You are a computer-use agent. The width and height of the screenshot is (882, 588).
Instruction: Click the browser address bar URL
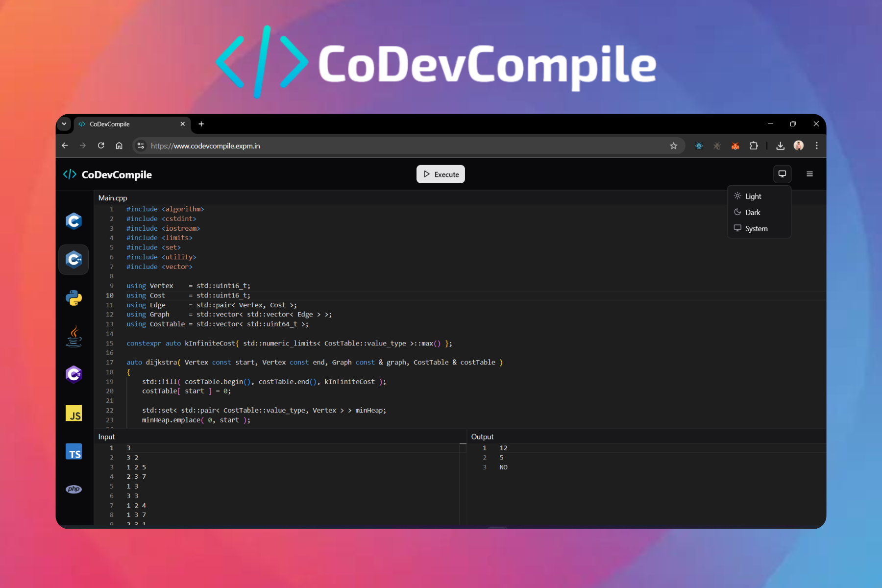tap(343, 146)
